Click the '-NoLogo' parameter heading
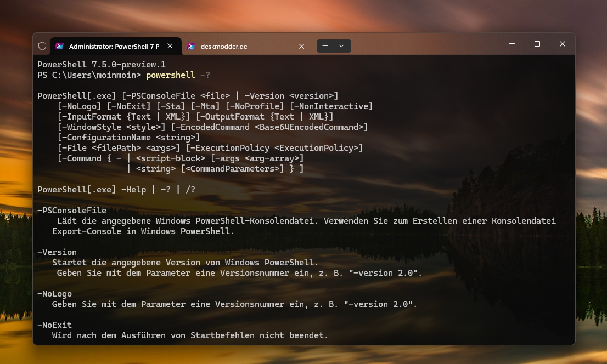The image size is (607, 364). tap(54, 294)
